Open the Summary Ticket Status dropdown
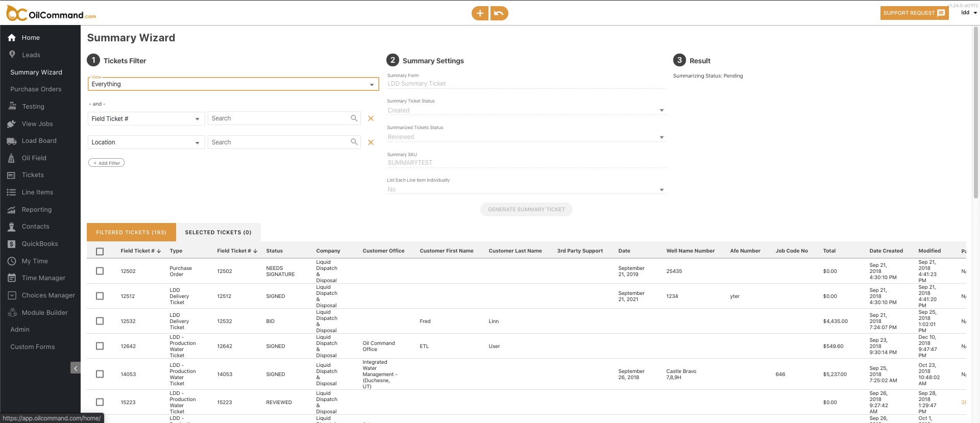Screen dimensions: 980x423 [x=526, y=110]
